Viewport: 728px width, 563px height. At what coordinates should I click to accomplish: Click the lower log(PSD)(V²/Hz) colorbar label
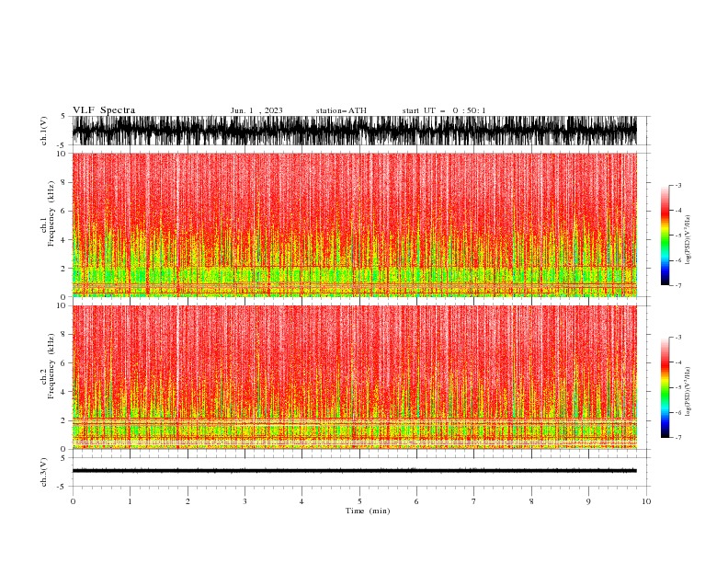pos(688,392)
